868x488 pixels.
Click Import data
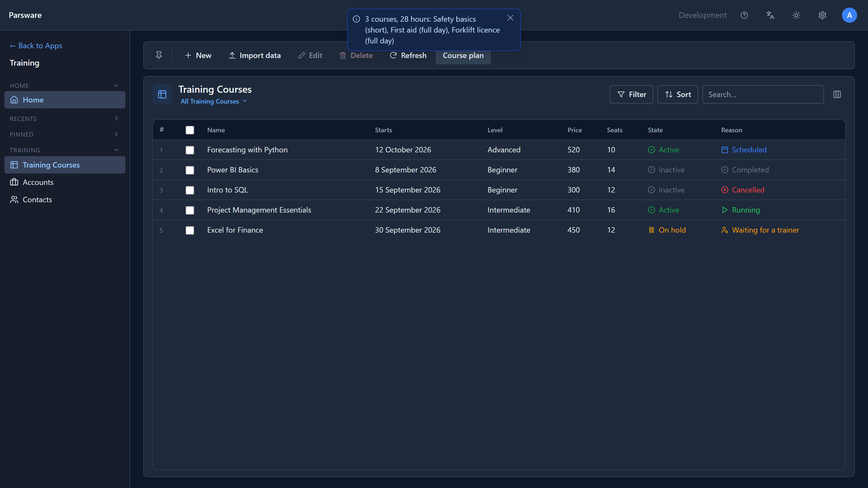tap(255, 55)
